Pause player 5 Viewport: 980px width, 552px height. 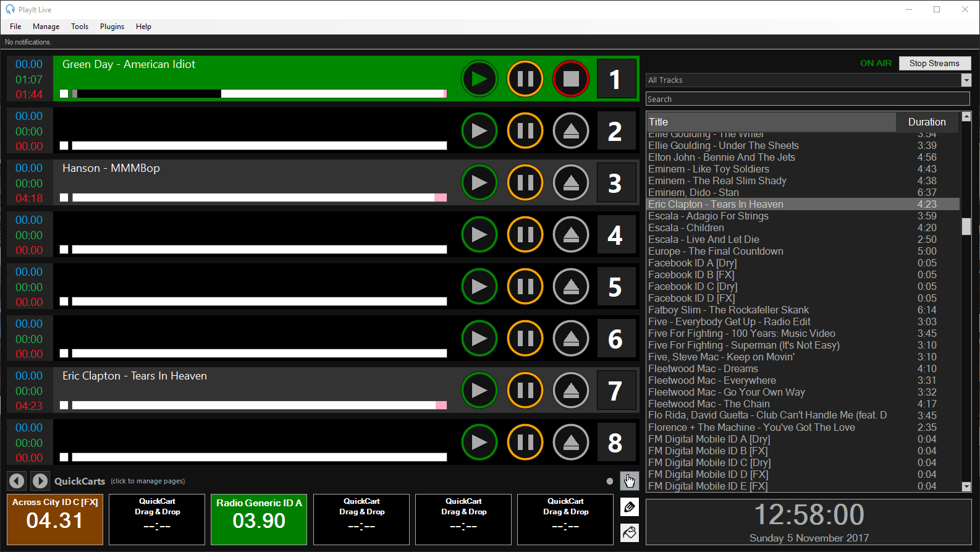click(525, 287)
